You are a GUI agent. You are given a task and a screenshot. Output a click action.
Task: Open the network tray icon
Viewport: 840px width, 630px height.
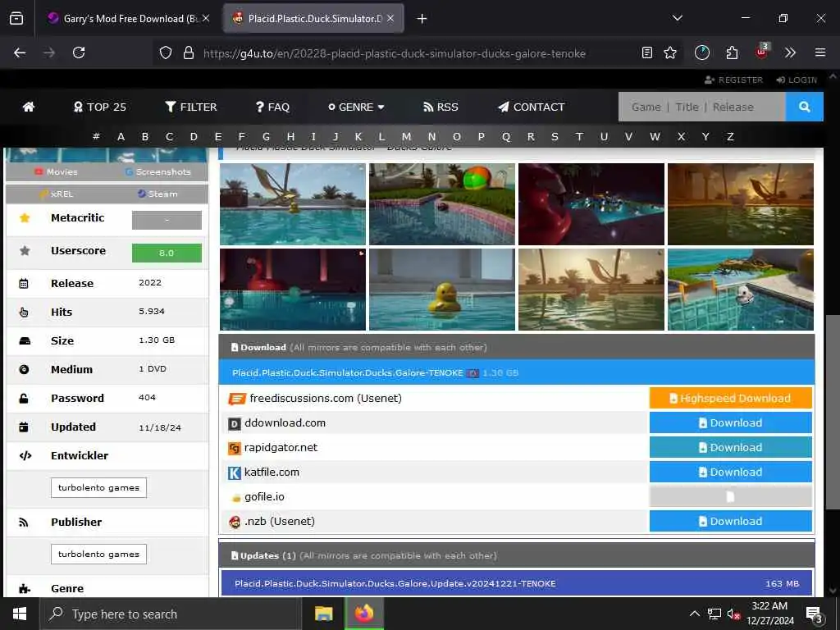[714, 614]
